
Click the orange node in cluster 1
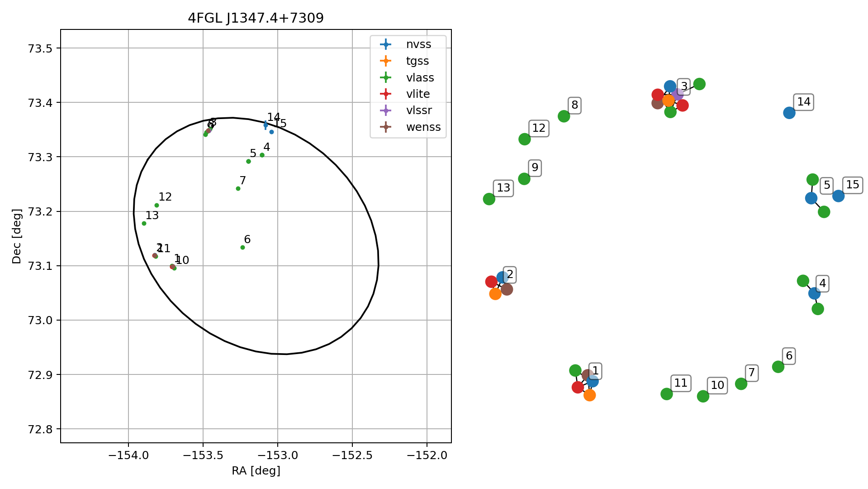click(589, 395)
